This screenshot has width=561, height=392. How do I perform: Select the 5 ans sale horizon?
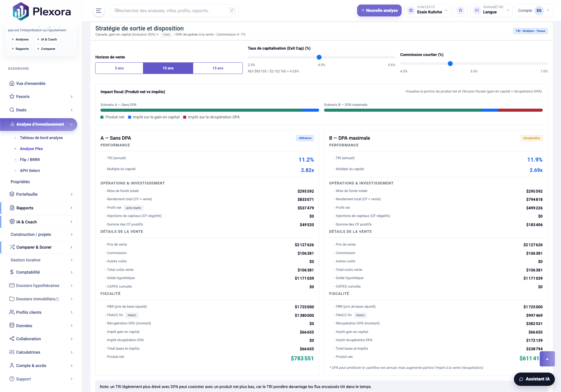(x=119, y=68)
